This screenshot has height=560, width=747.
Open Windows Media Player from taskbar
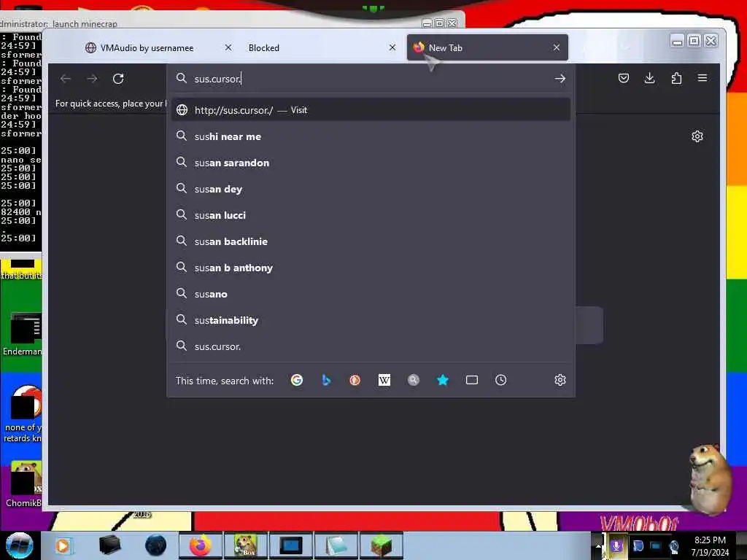[x=63, y=545]
